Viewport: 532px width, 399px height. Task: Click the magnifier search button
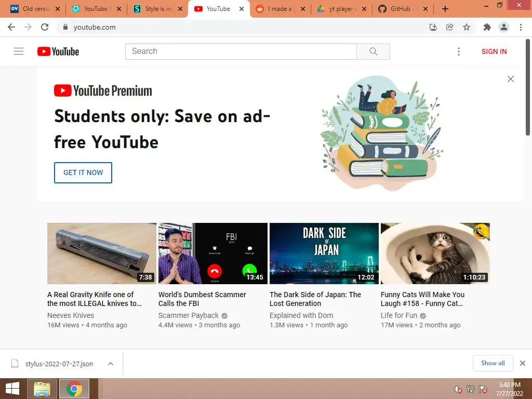coord(373,51)
